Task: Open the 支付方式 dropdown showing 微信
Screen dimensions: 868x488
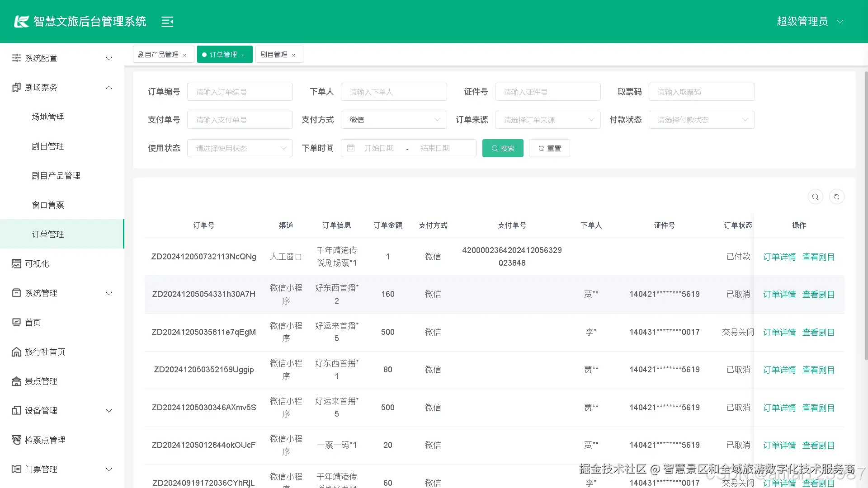Action: [393, 120]
